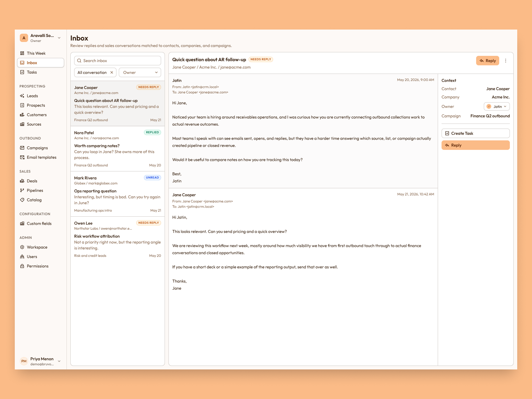
Task: Click the Permissions lock icon
Action: point(22,266)
